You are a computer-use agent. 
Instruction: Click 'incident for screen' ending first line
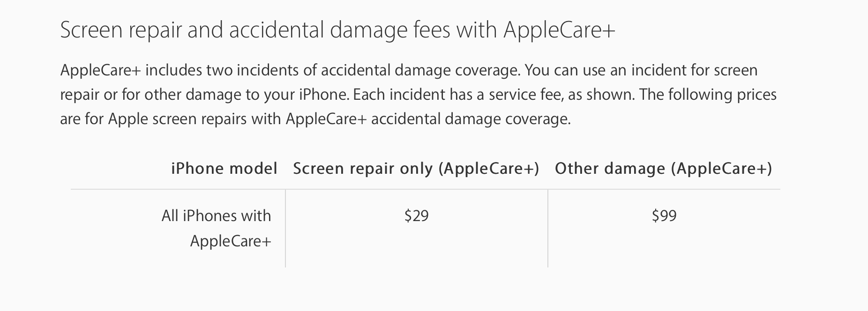[694, 70]
